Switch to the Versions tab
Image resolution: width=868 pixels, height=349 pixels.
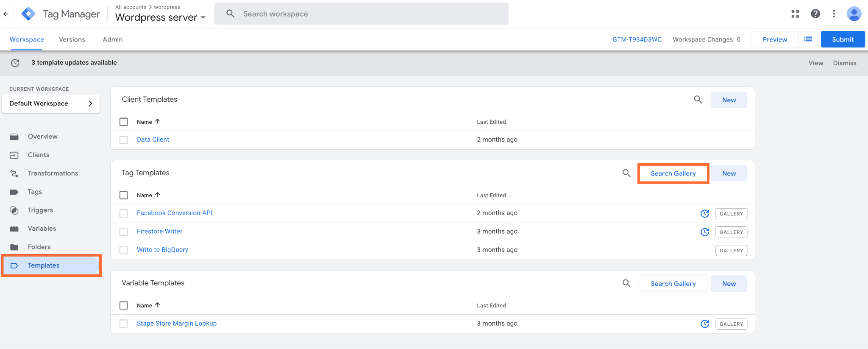click(x=72, y=39)
